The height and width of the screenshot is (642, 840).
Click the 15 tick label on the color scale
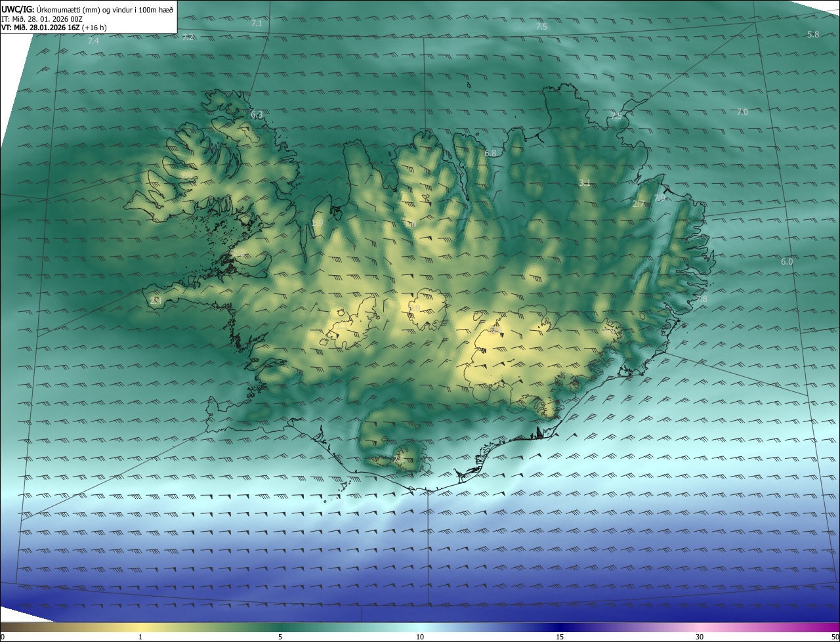tap(560, 637)
